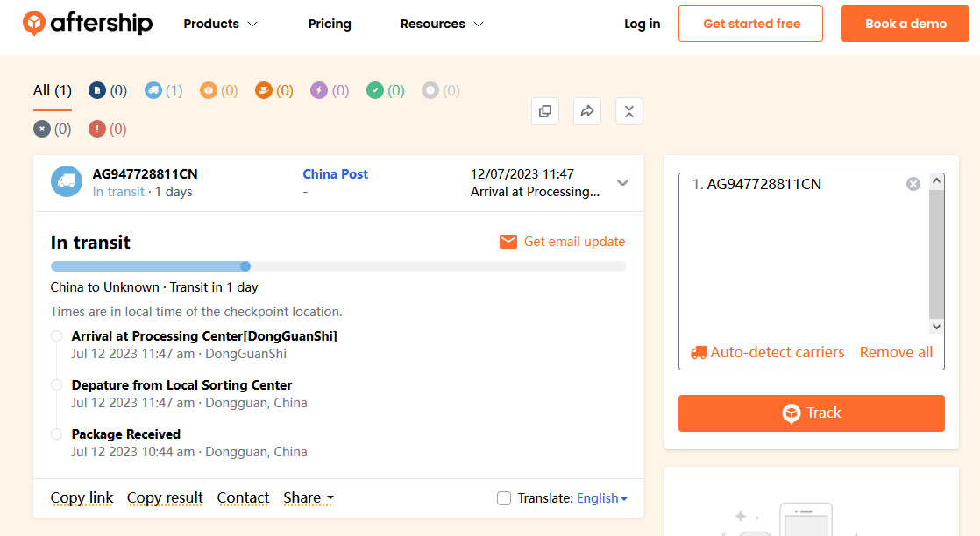Image resolution: width=980 pixels, height=536 pixels.
Task: Select the All (1) tab
Action: tap(53, 90)
